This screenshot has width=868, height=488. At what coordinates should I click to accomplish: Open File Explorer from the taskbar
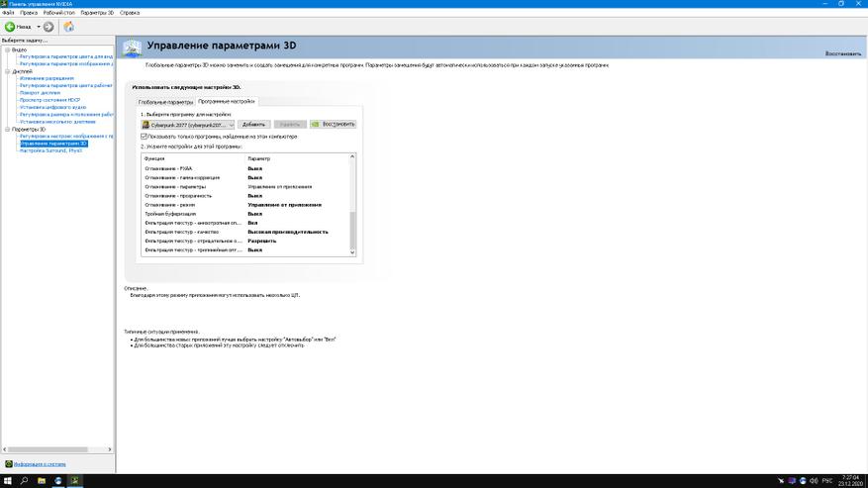[x=43, y=480]
